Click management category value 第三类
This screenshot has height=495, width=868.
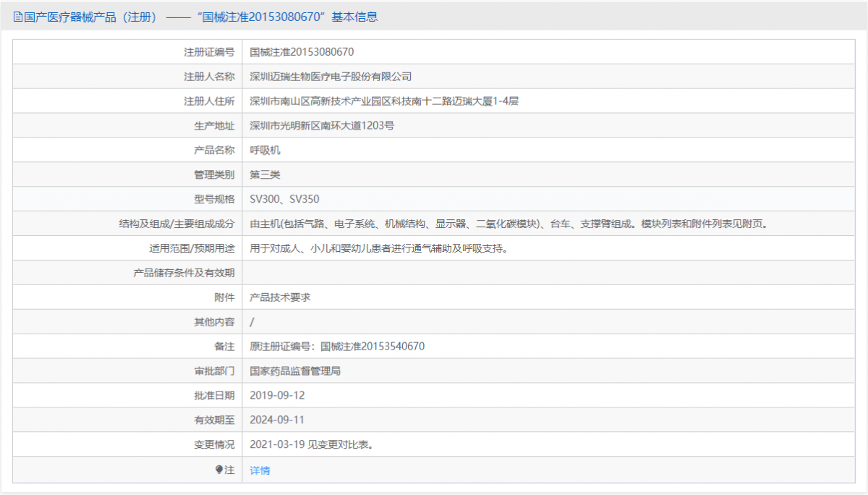pyautogui.click(x=265, y=175)
